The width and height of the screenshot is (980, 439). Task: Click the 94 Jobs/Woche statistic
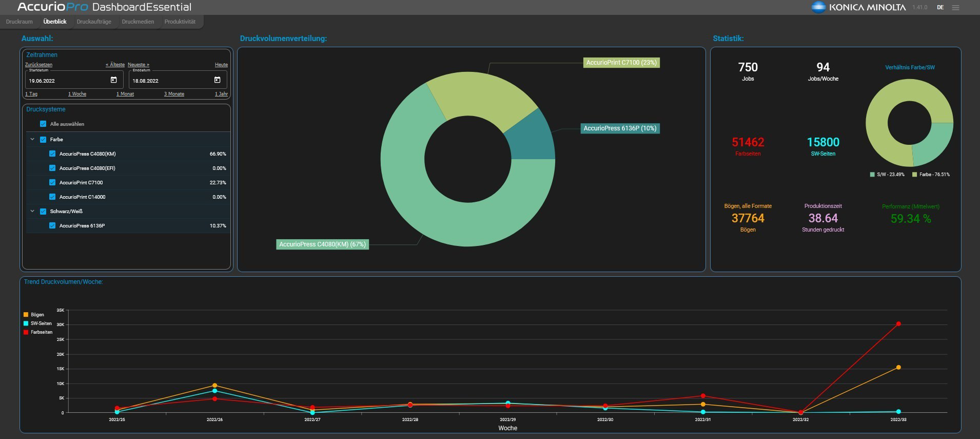point(823,67)
